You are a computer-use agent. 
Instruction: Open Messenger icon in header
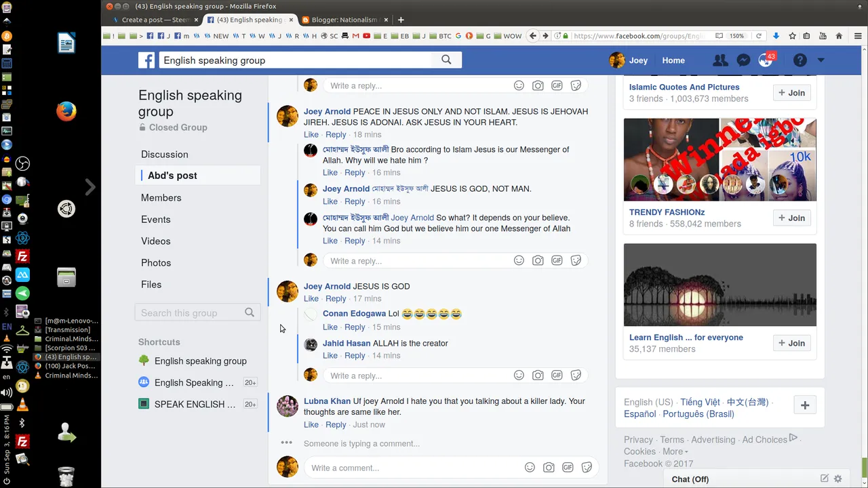743,60
